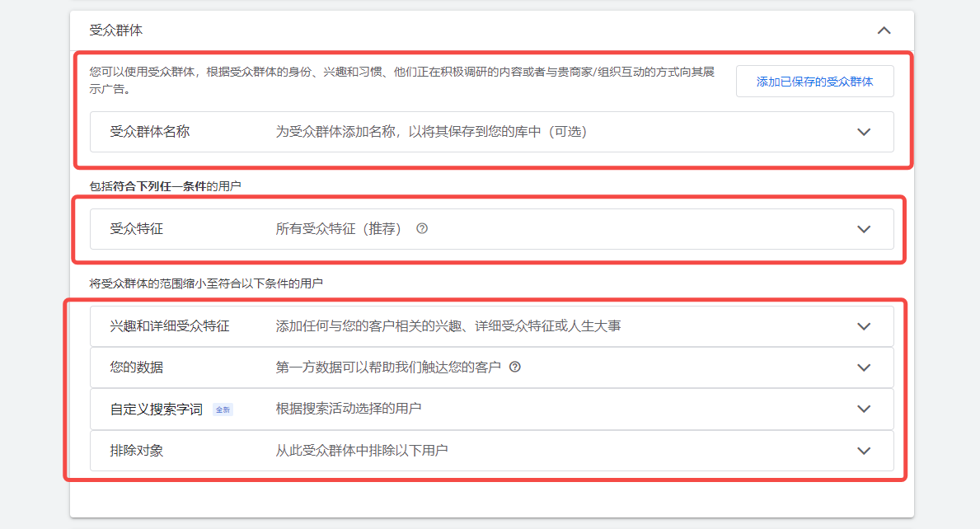Click the 全新 badge beside 自定义搜索字词
Screen dimensions: 980x529
[x=223, y=410]
